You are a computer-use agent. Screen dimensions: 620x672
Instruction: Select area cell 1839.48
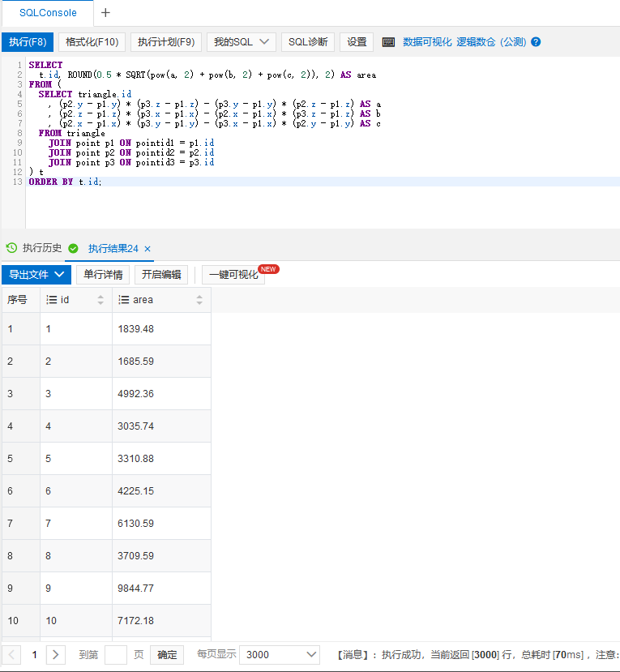tap(161, 329)
